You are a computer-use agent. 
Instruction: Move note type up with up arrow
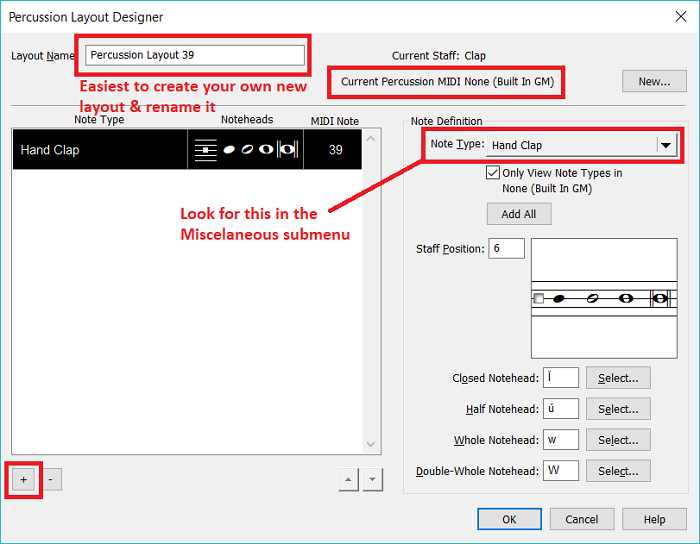347,480
